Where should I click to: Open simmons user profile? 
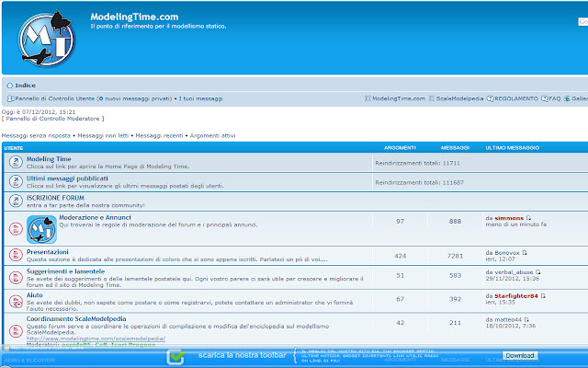[509, 218]
